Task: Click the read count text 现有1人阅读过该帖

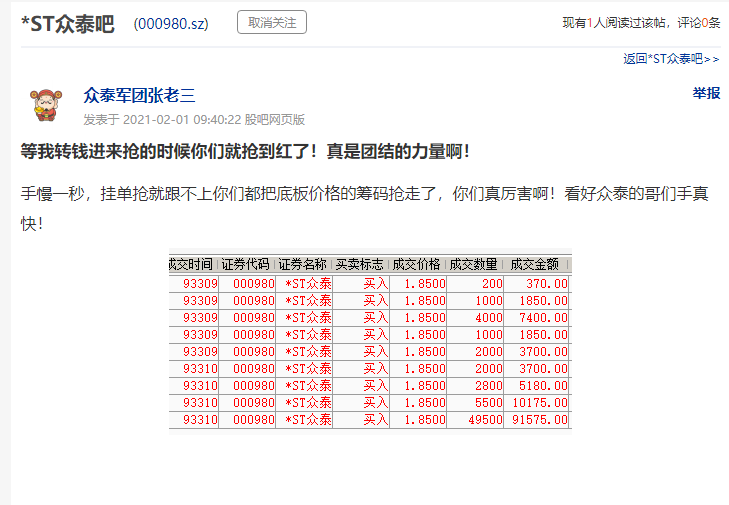Action: (x=614, y=22)
